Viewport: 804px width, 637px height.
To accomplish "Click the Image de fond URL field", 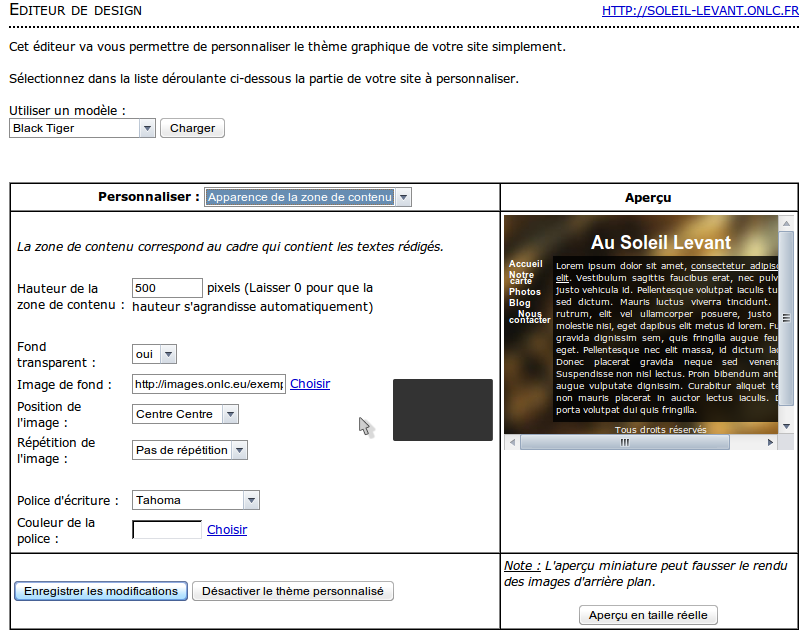I will tap(209, 384).
